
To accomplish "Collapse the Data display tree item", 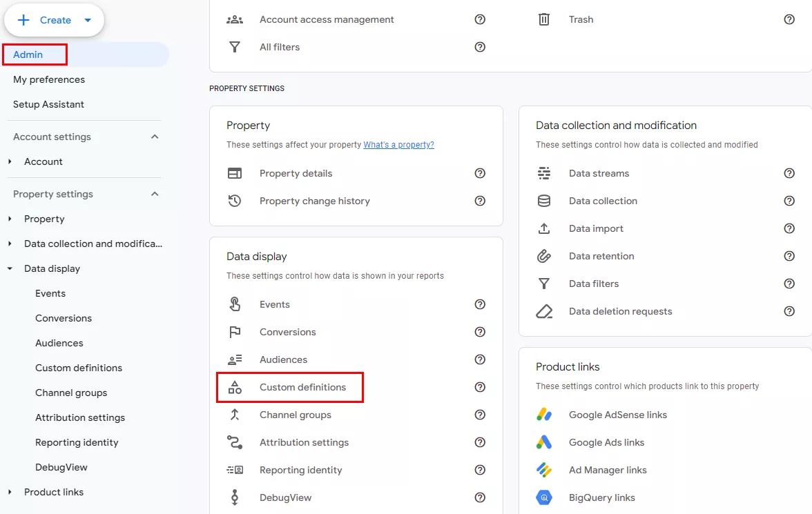I will point(10,268).
